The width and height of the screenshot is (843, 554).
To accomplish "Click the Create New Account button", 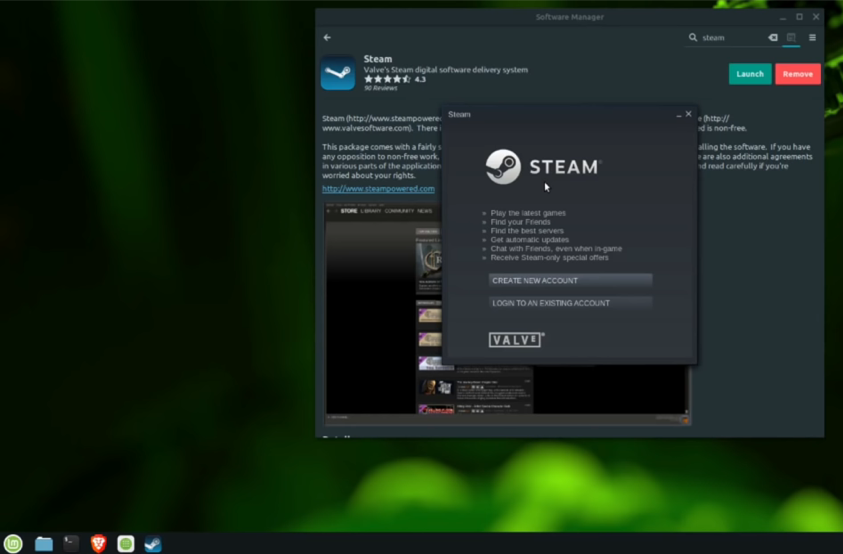I will pos(570,280).
